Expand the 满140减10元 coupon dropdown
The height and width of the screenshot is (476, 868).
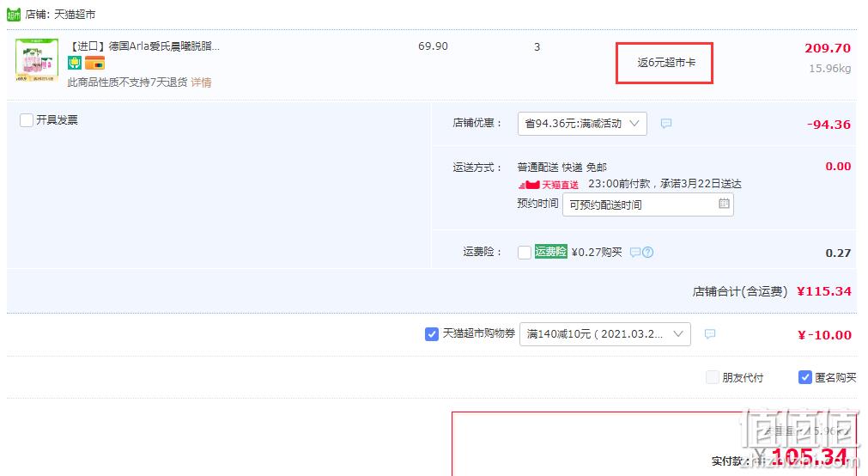[604, 334]
